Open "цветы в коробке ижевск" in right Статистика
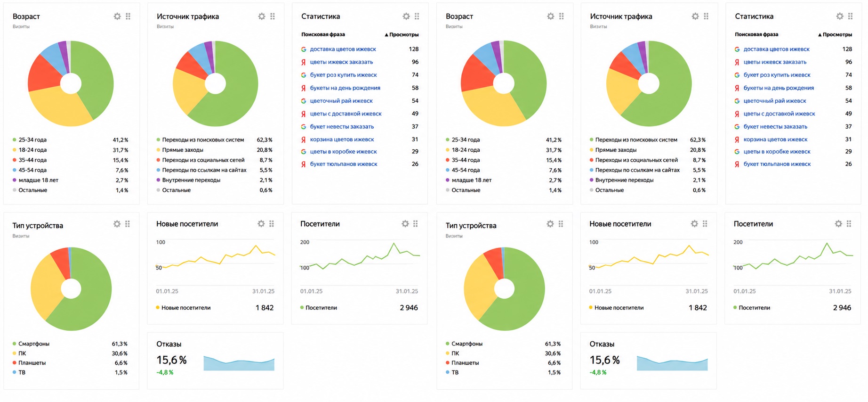868x402 pixels. (777, 152)
